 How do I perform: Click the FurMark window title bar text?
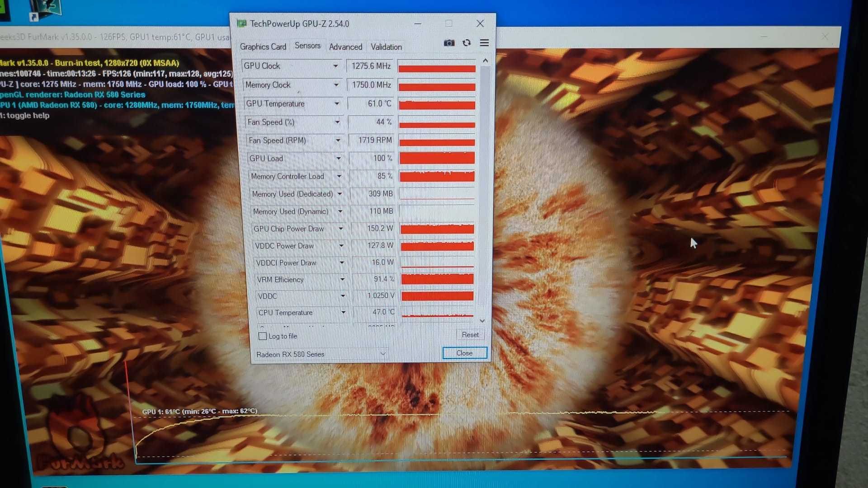pyautogui.click(x=115, y=37)
